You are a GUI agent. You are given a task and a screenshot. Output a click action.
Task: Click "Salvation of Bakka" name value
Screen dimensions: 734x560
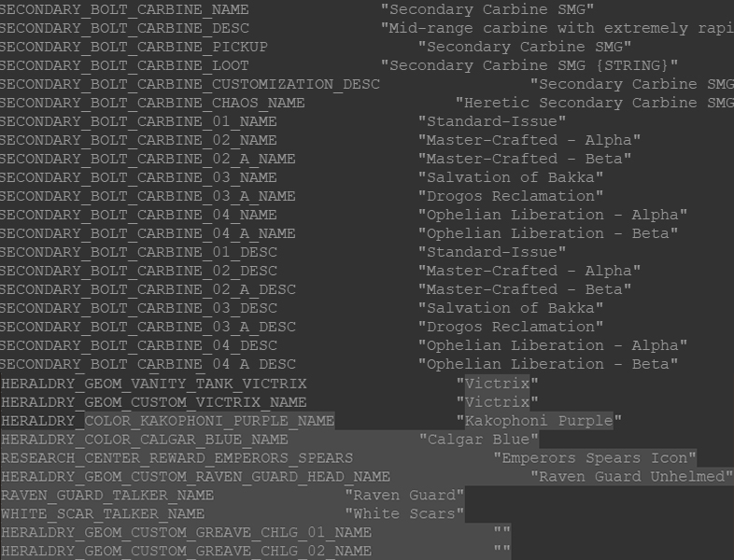tap(511, 177)
